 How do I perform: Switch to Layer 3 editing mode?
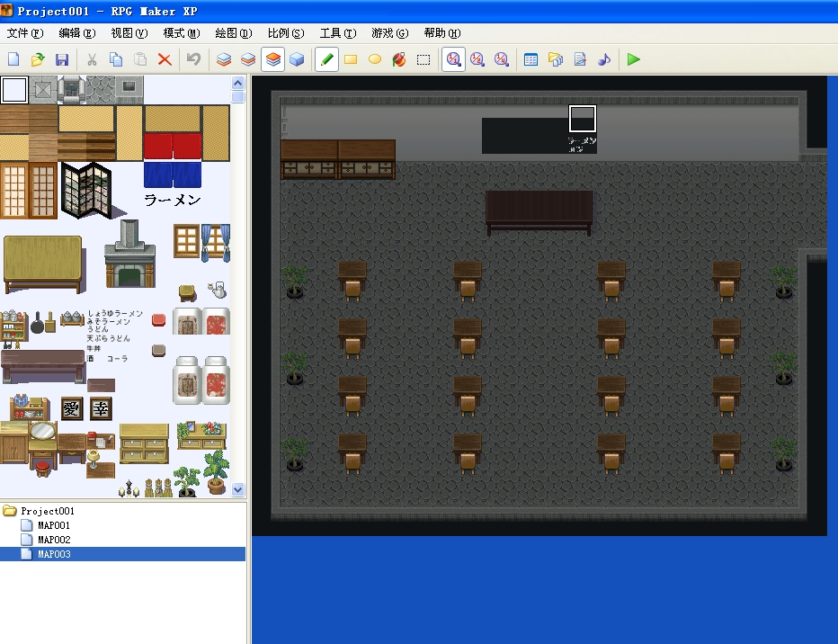tap(272, 59)
